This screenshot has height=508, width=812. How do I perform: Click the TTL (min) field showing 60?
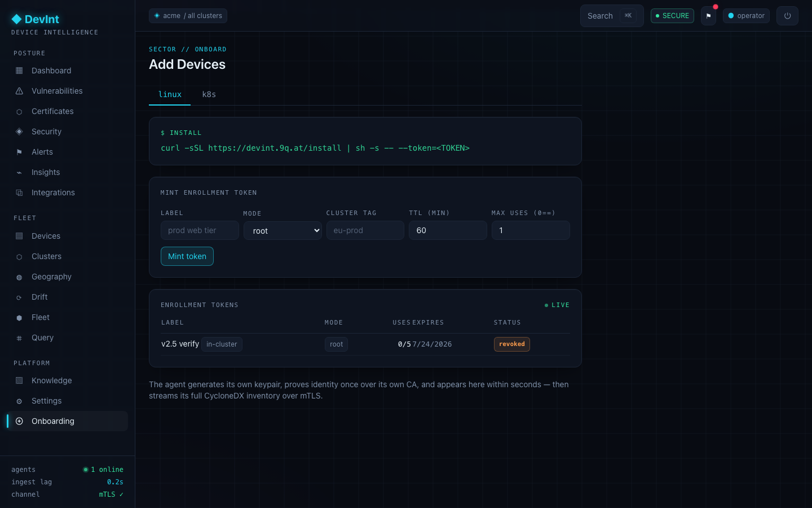(448, 230)
